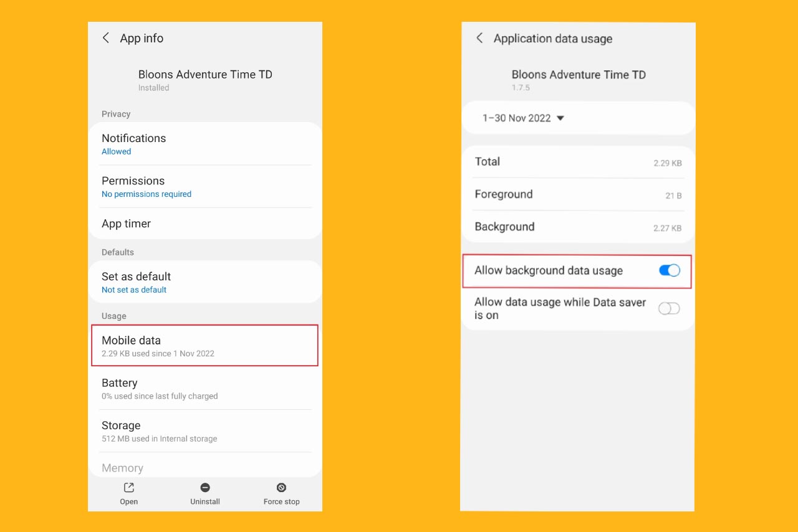Open Permissions settings

(x=205, y=186)
